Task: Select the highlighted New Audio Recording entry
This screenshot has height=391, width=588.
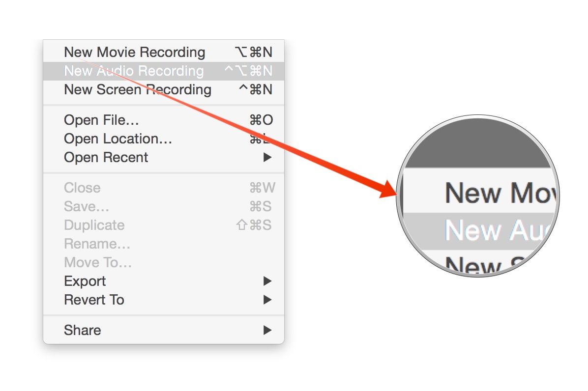Action: pos(133,71)
